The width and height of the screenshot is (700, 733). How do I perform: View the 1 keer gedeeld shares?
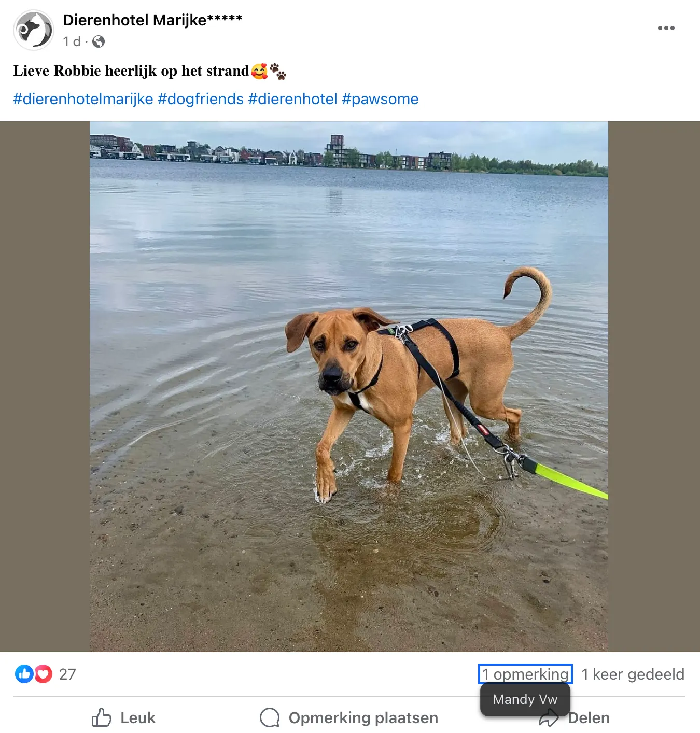click(x=633, y=674)
